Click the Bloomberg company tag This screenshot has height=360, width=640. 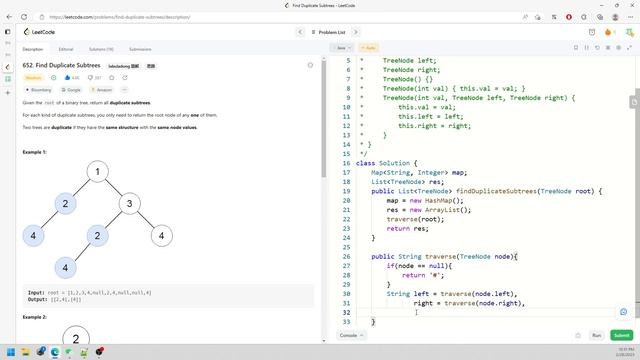click(x=38, y=90)
